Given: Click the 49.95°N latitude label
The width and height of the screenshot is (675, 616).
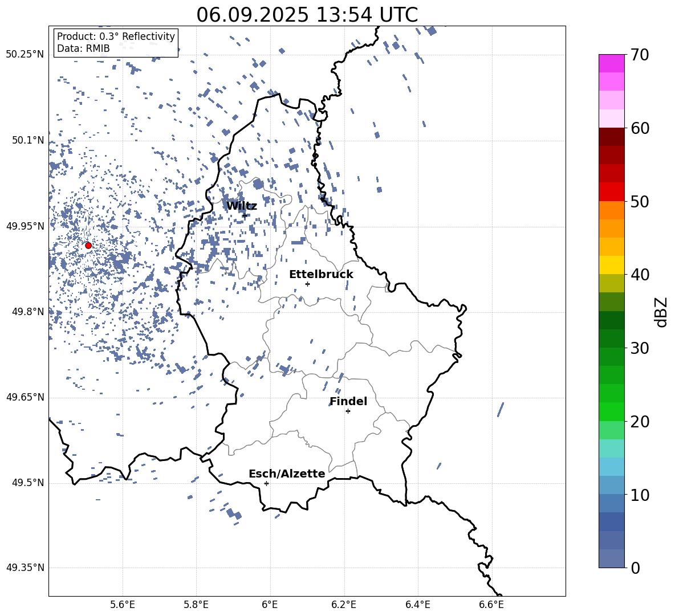Looking at the screenshot, I should point(25,226).
